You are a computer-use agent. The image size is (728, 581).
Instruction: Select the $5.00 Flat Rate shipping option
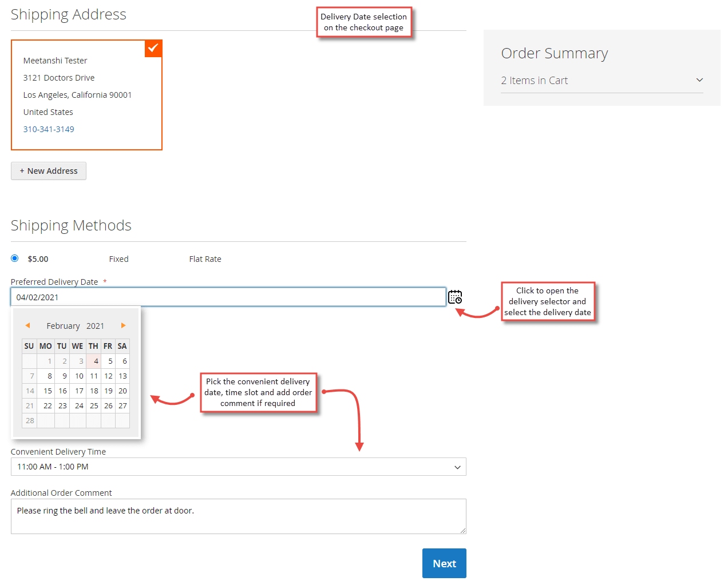pos(14,258)
